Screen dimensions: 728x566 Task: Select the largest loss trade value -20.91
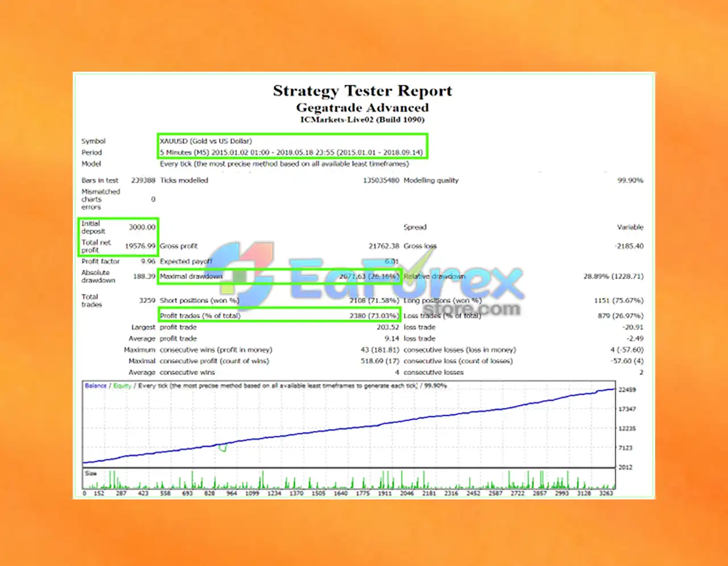coord(633,327)
